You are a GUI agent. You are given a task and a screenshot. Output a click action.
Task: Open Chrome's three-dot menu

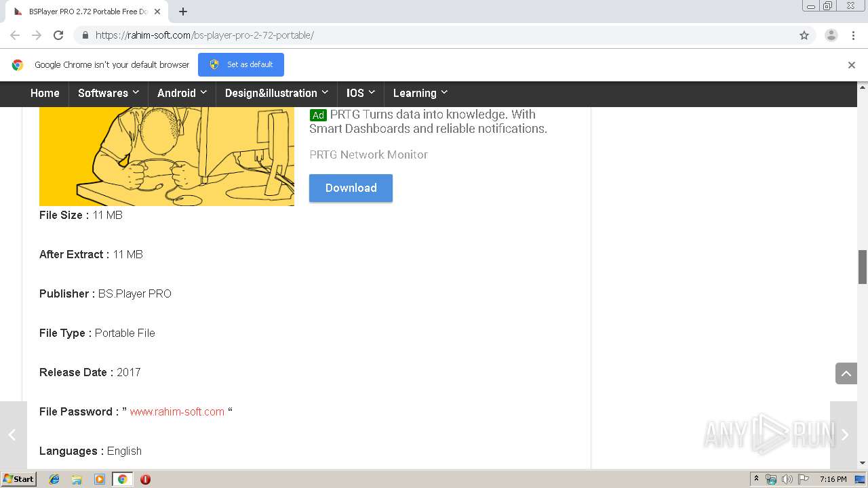tap(853, 35)
